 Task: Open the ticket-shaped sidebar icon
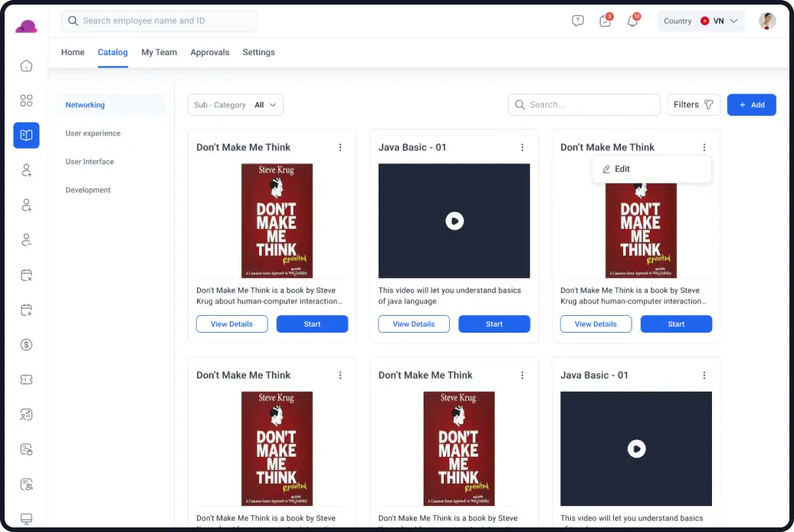click(26, 379)
